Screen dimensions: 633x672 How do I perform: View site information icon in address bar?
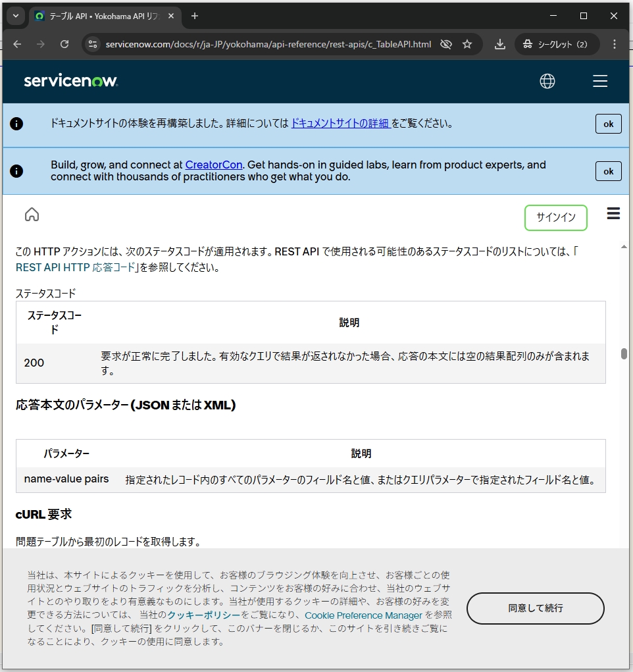(93, 44)
